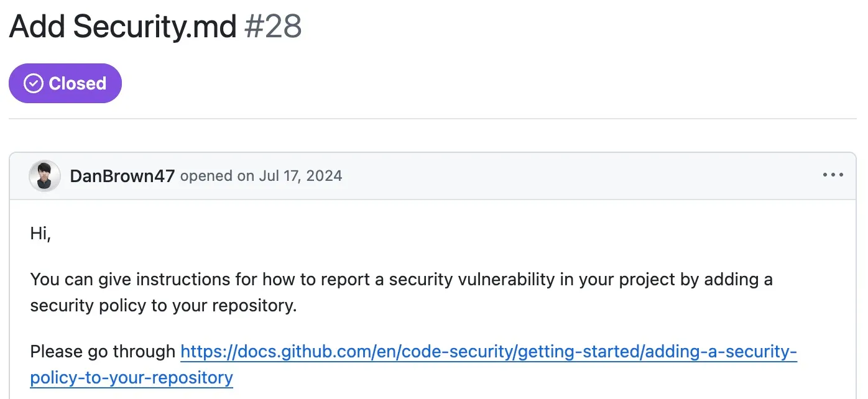Click the link's wrapped part "policy-to-your-repository"
This screenshot has height=399, width=868.
pyautogui.click(x=131, y=377)
